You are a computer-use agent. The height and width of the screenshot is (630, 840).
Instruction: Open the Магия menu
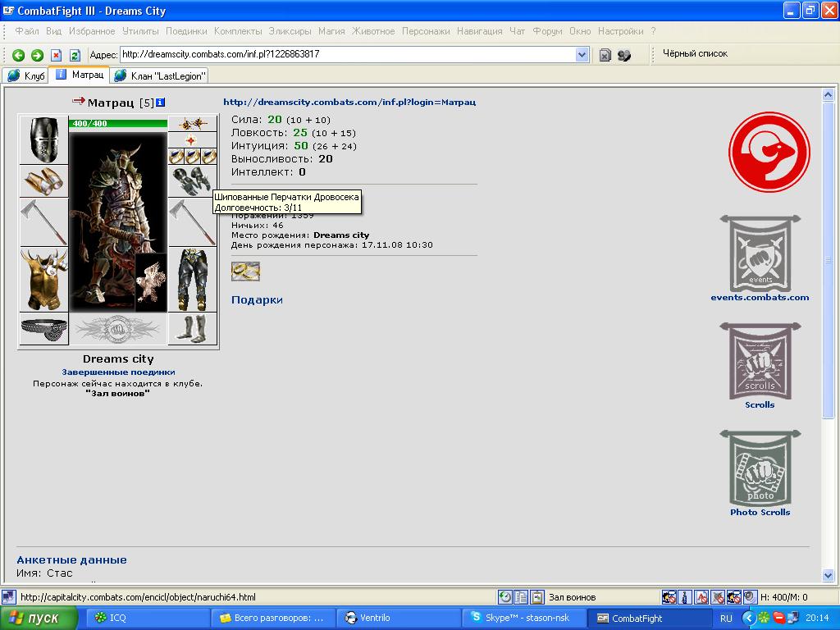(x=331, y=31)
